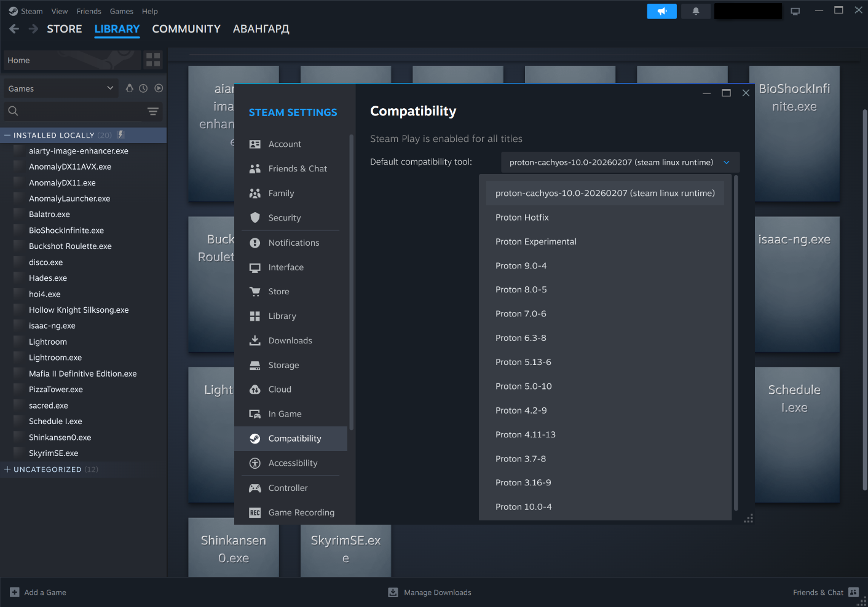The width and height of the screenshot is (868, 607).
Task: Open the Default compatibility tool dropdown
Action: [x=620, y=162]
